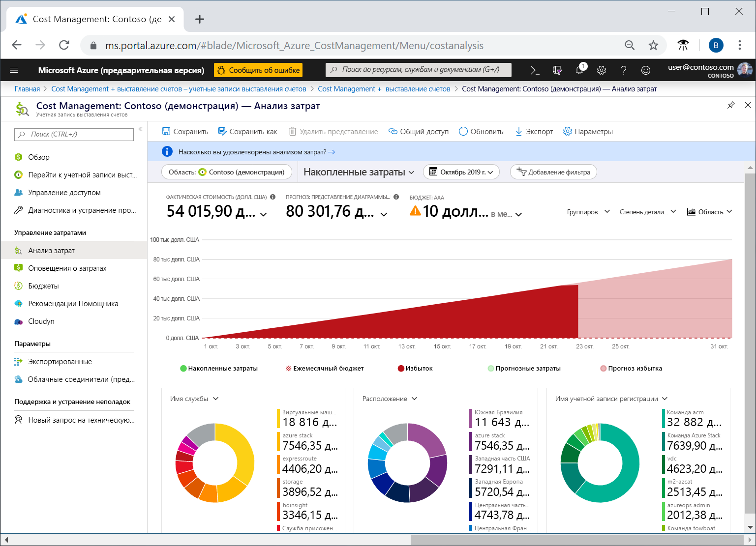Open Группировка group-by dropdown
This screenshot has width=756, height=546.
pyautogui.click(x=588, y=212)
